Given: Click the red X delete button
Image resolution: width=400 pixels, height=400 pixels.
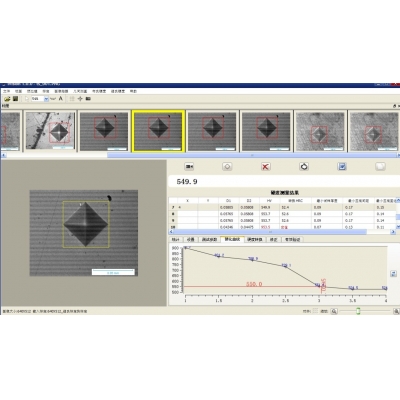Looking at the screenshot, I should coord(265,166).
